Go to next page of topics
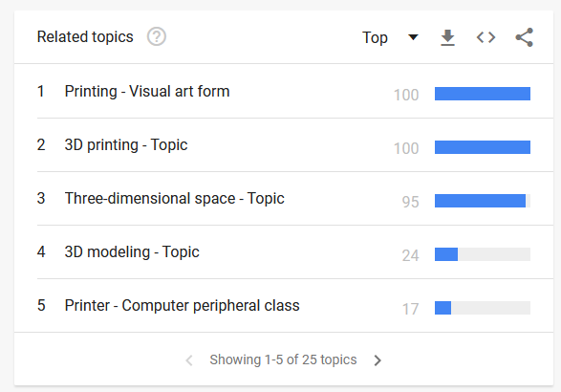The image size is (561, 392). [378, 360]
